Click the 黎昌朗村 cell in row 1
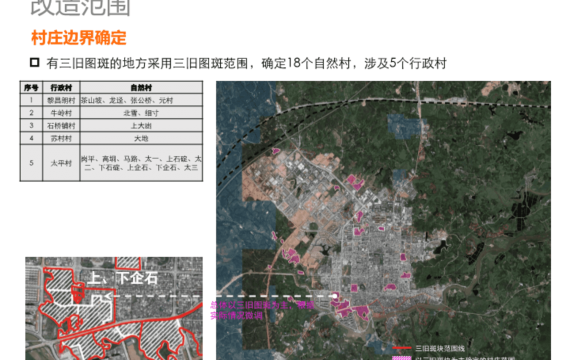The height and width of the screenshot is (360, 570). click(x=61, y=100)
